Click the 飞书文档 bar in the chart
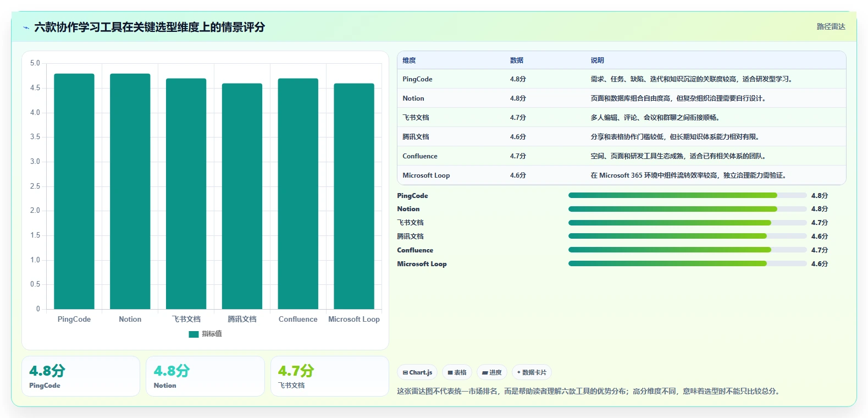The height and width of the screenshot is (418, 868). (186, 194)
